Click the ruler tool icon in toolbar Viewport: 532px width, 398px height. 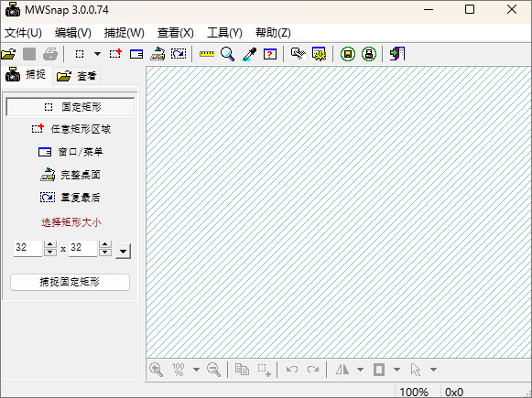[207, 54]
